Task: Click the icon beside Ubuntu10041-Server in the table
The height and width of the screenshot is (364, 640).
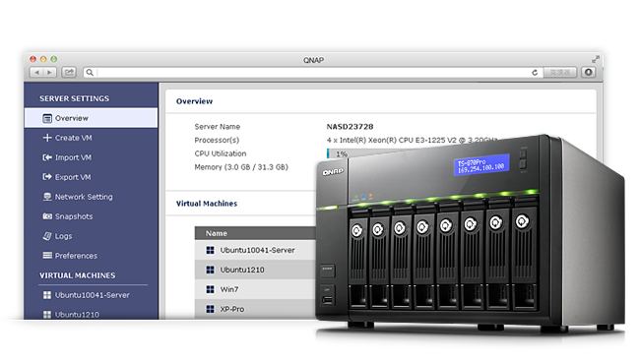Action: [x=210, y=250]
